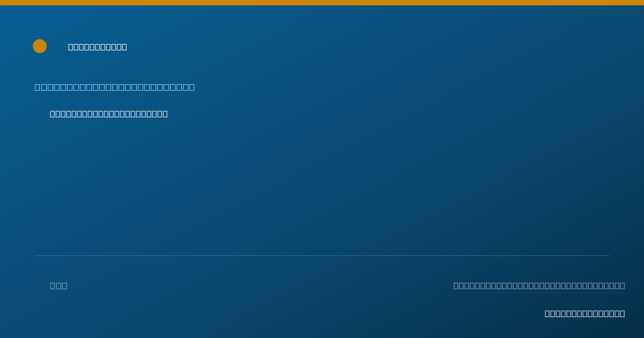Image resolution: width=644 pixels, height=338 pixels.
Task: Click the first character of the light-blue headline
Action: pyautogui.click(x=38, y=87)
